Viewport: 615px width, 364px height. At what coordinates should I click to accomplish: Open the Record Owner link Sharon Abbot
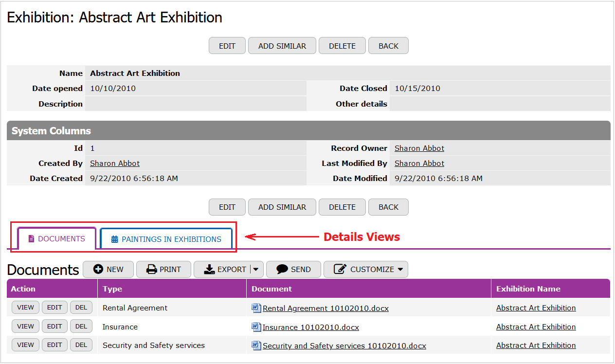(x=419, y=148)
